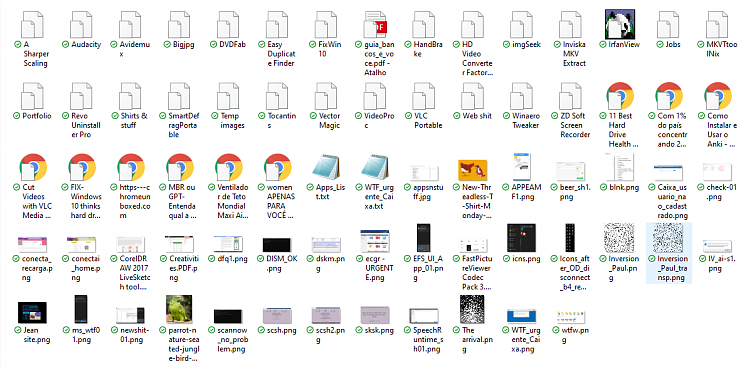The height and width of the screenshot is (369, 750).
Task: Click the "conecta_recarga.png" file name
Action: pyautogui.click(x=36, y=268)
